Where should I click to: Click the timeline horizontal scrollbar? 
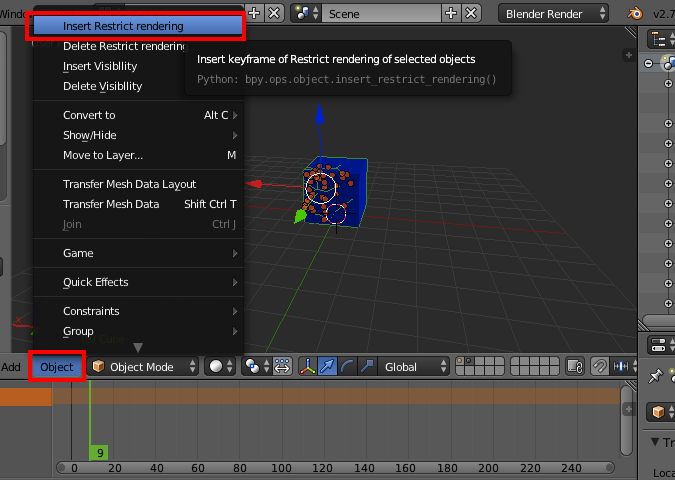(335, 468)
